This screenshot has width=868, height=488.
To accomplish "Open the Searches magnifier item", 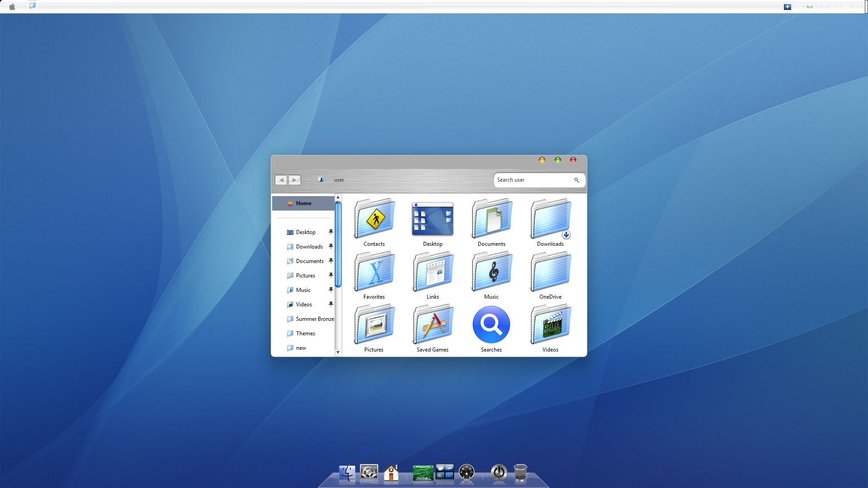I will coord(491,324).
